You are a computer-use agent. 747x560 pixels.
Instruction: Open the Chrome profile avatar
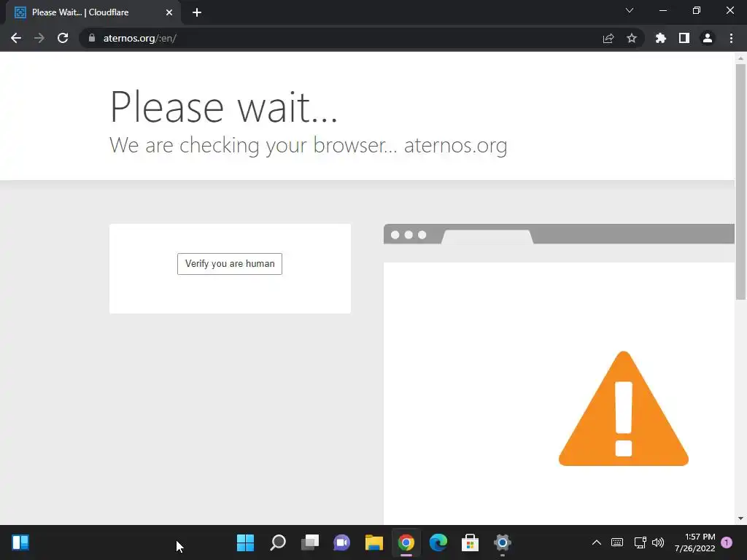(708, 38)
